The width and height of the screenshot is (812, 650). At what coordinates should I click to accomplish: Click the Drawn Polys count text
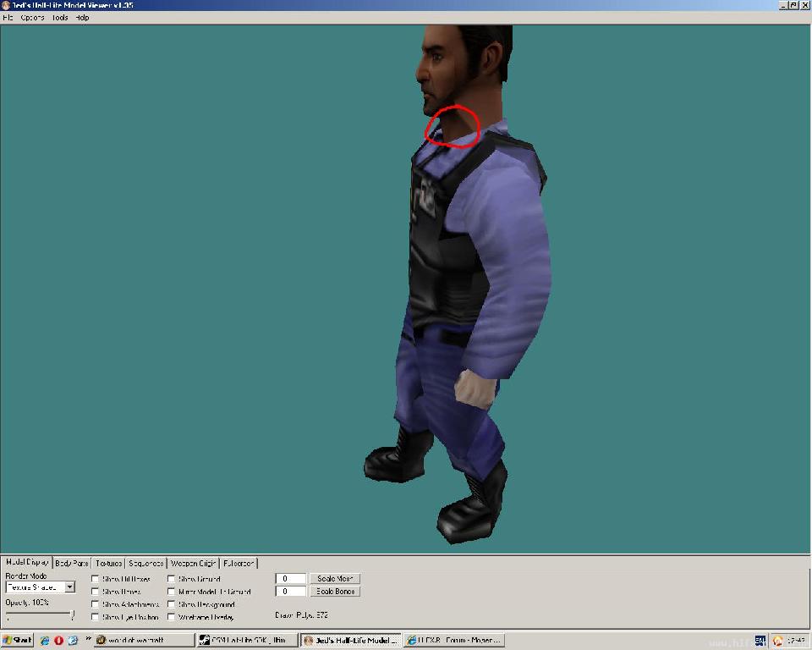click(301, 615)
